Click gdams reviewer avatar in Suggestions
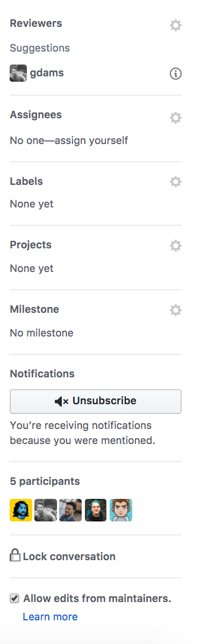This screenshot has width=201, height=644. (x=18, y=73)
